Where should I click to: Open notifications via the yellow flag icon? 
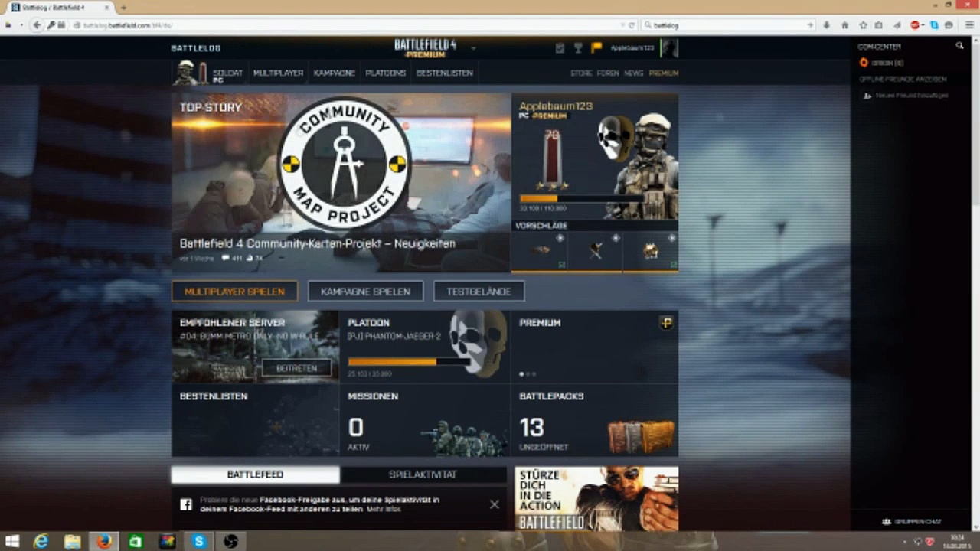click(596, 48)
